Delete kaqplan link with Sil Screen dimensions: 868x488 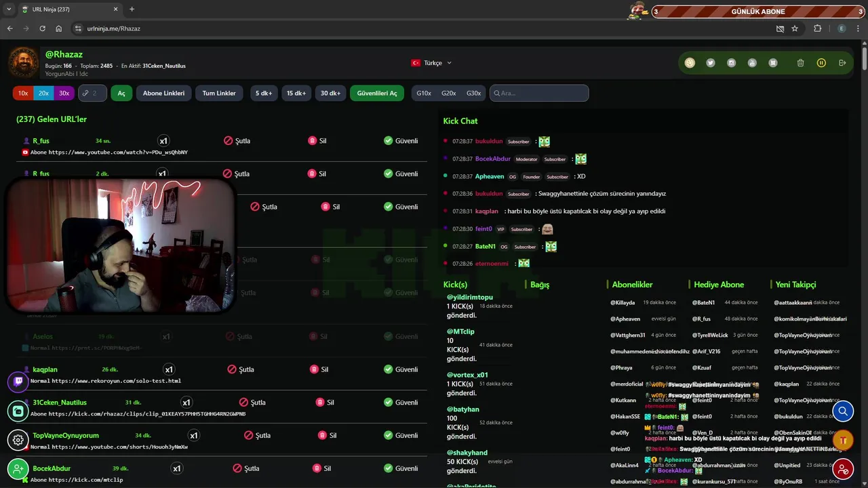tap(319, 369)
